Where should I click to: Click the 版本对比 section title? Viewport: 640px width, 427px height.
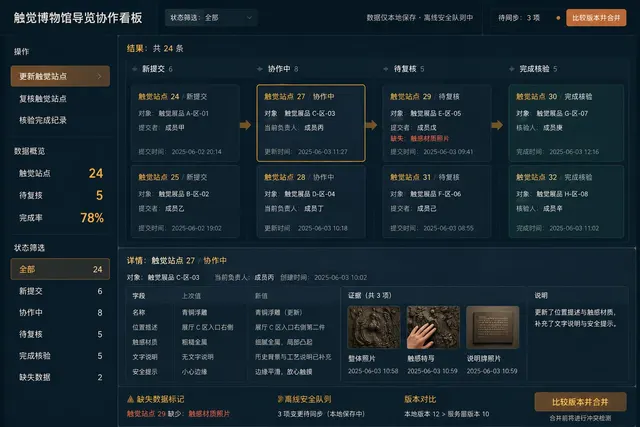(420, 399)
